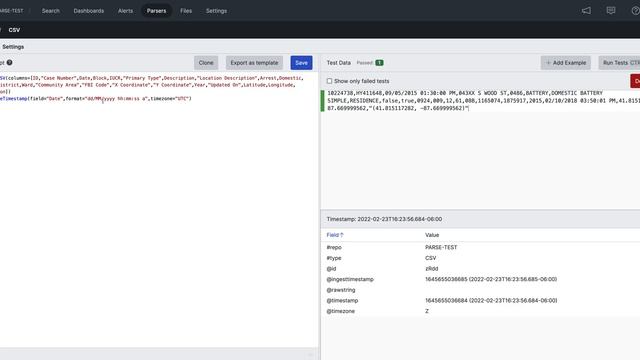Open the feedback chat icon
Image resolution: width=640 pixels, height=360 pixels.
[x=611, y=11]
